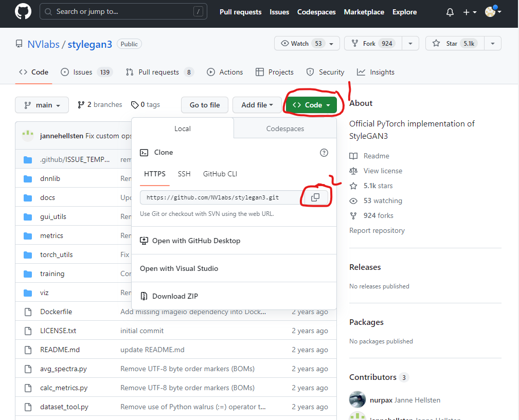Screen dimensions: 519x420
Task: Click Codespaces in the top navigation
Action: pyautogui.click(x=316, y=12)
